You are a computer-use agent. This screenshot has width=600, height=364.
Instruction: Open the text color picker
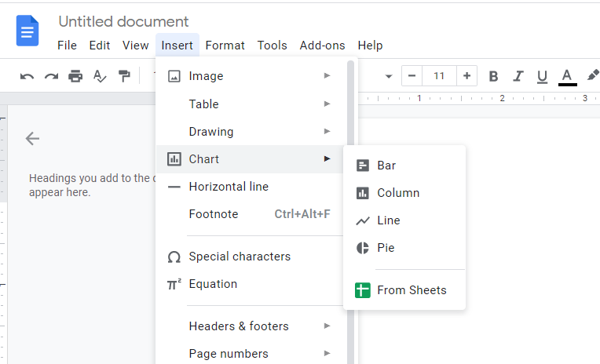(567, 76)
